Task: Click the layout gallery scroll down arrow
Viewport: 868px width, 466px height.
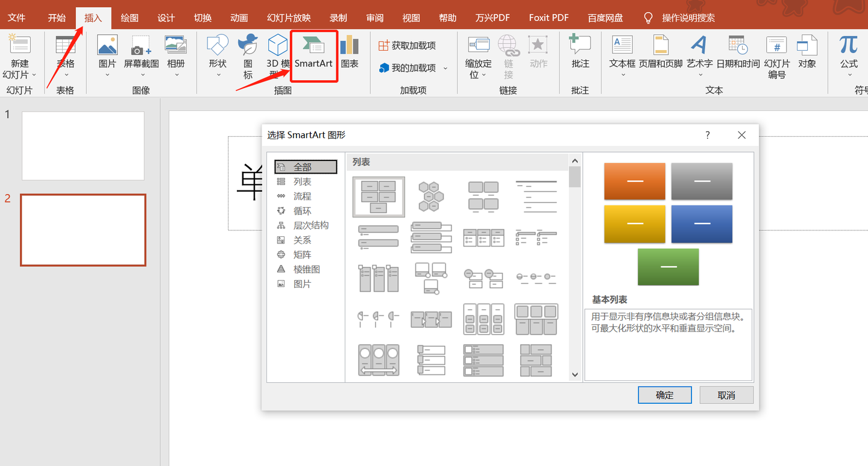Action: tap(574, 374)
